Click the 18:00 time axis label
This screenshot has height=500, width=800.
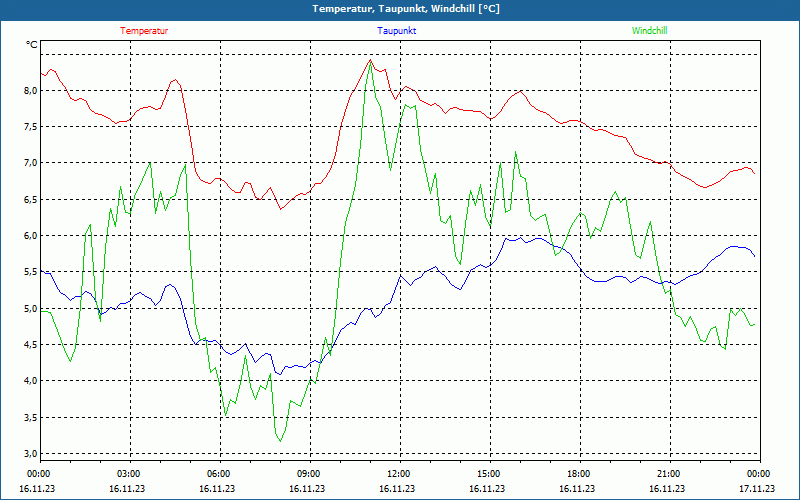pyautogui.click(x=579, y=474)
